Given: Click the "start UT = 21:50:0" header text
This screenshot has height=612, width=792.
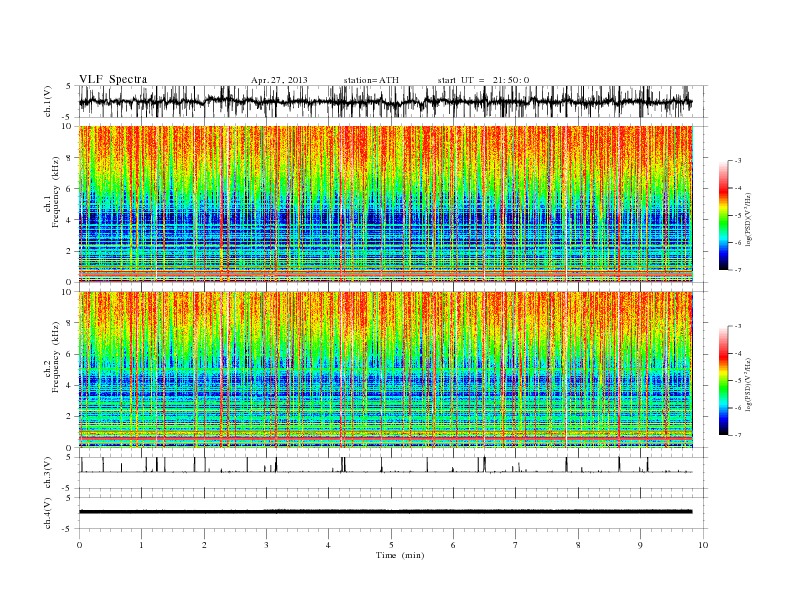Looking at the screenshot, I should point(483,80).
